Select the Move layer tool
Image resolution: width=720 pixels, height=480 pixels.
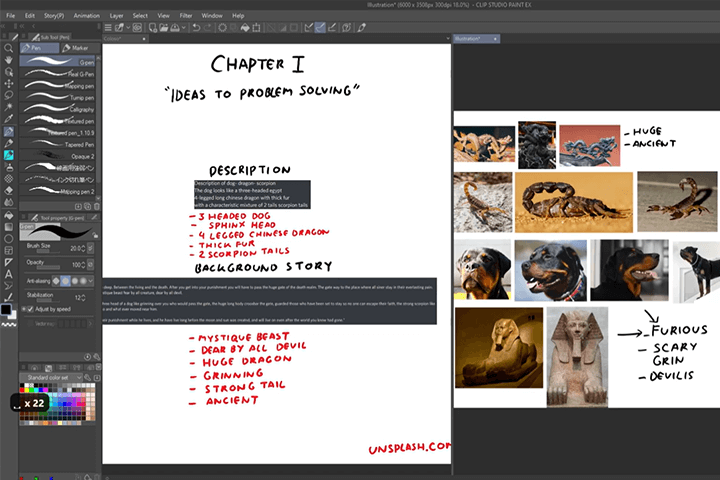[8, 84]
